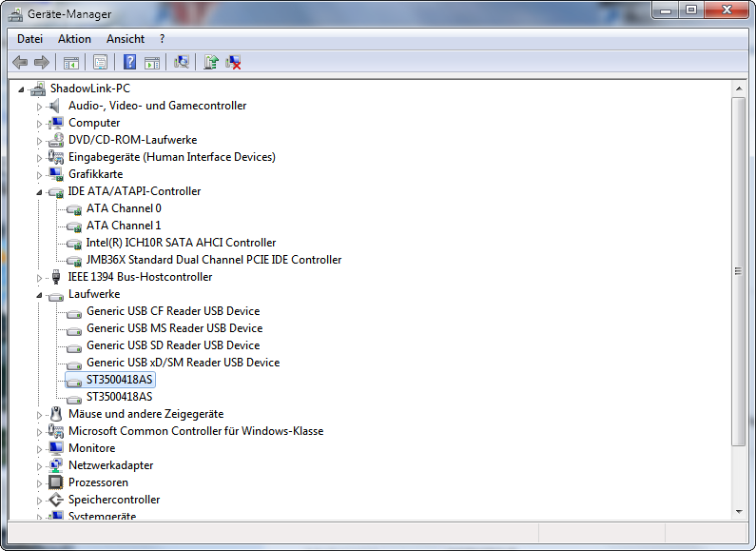The width and height of the screenshot is (756, 551).
Task: Expand the Computer category
Action: coord(39,124)
